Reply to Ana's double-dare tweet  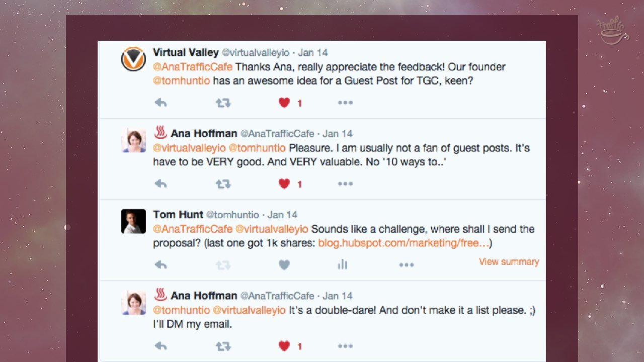[x=160, y=346]
